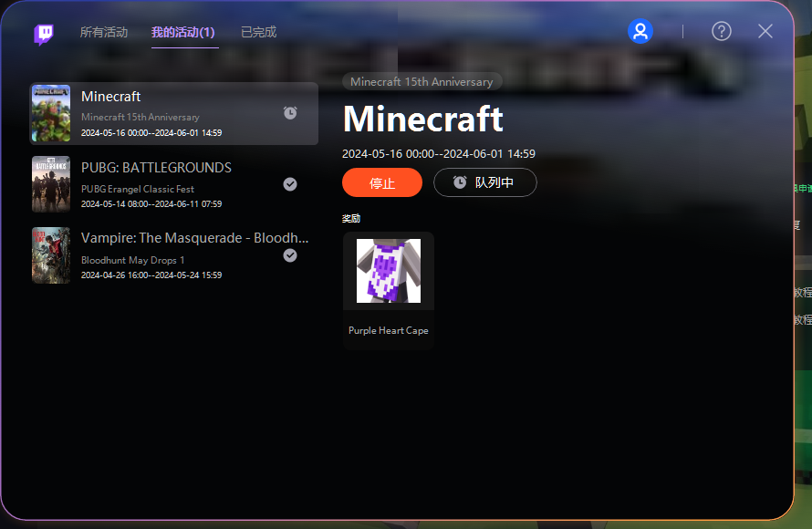
Task: Select the 我的活动(1) tab
Action: [x=182, y=32]
